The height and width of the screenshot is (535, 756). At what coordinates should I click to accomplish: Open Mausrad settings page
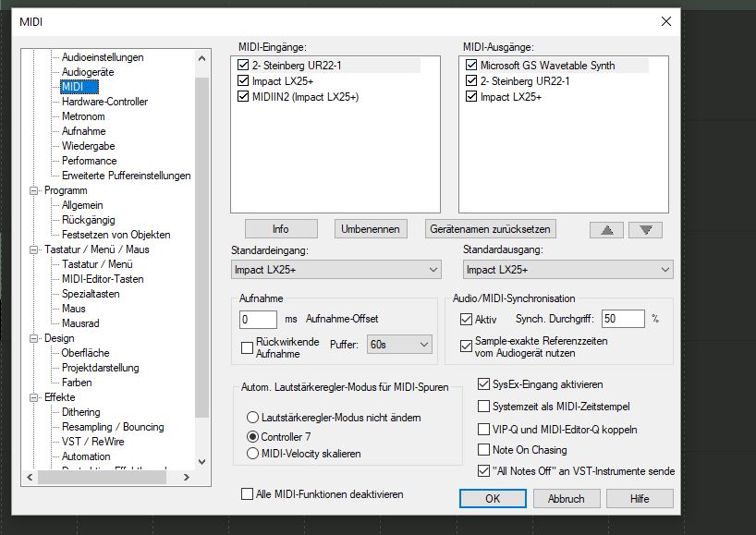click(80, 323)
